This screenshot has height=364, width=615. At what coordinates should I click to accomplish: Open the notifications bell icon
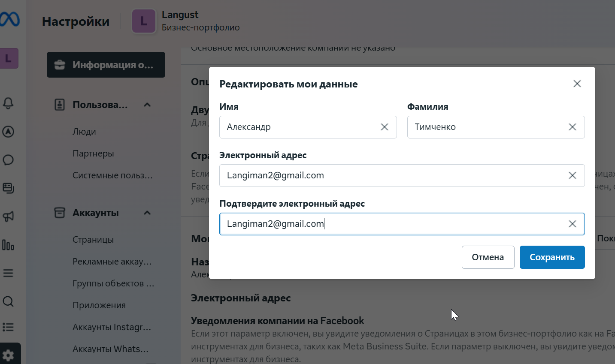pos(8,103)
